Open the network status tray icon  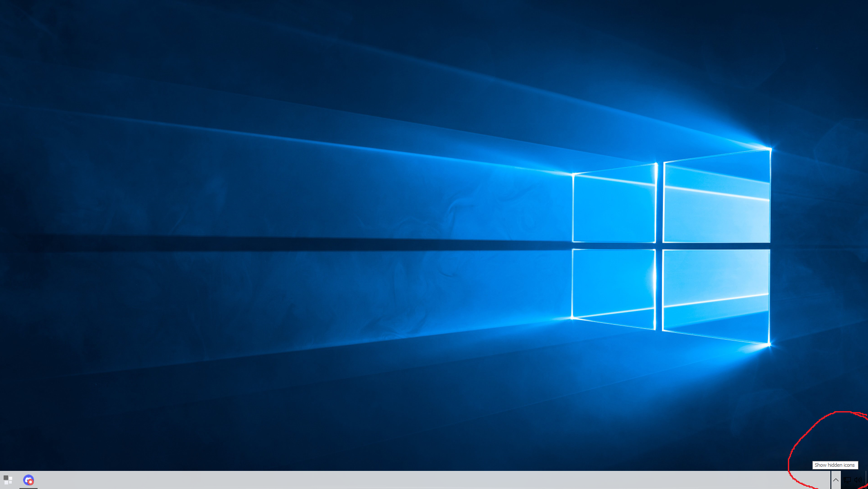[x=847, y=480]
